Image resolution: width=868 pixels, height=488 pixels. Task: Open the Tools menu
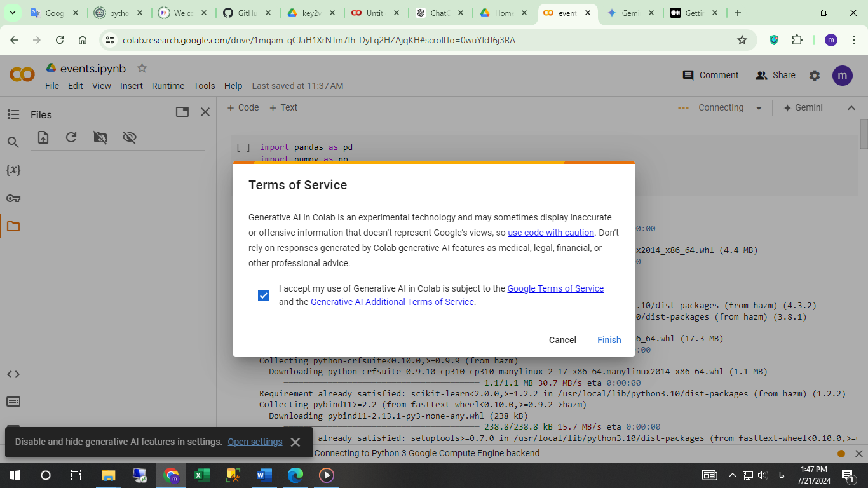(205, 86)
